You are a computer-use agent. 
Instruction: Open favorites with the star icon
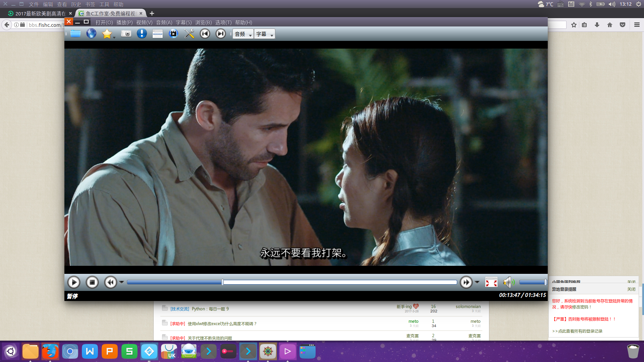coord(107,34)
